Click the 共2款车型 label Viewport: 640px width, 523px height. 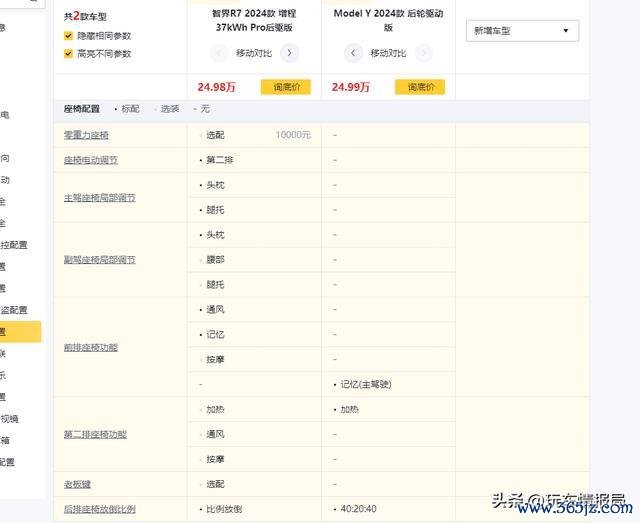[85, 16]
